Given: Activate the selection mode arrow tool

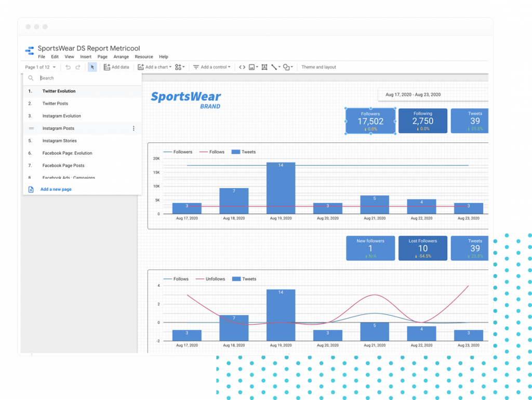Looking at the screenshot, I should point(92,67).
